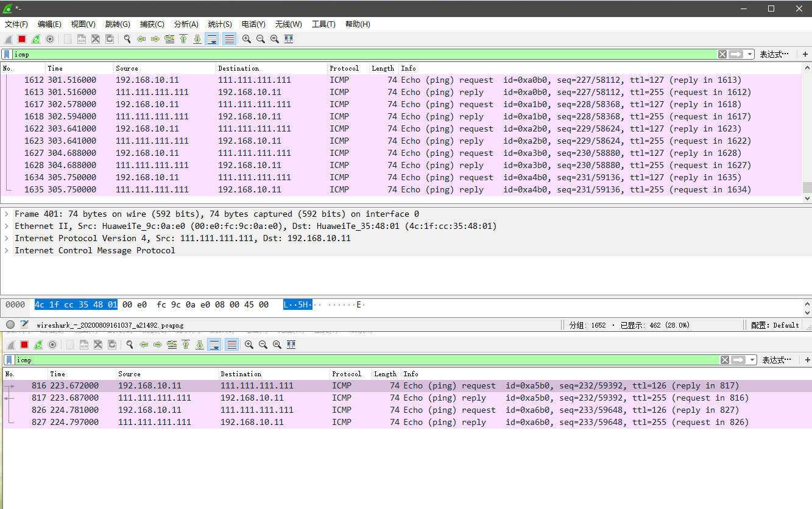Open the 分析(A) menu
812x509 pixels.
point(186,24)
